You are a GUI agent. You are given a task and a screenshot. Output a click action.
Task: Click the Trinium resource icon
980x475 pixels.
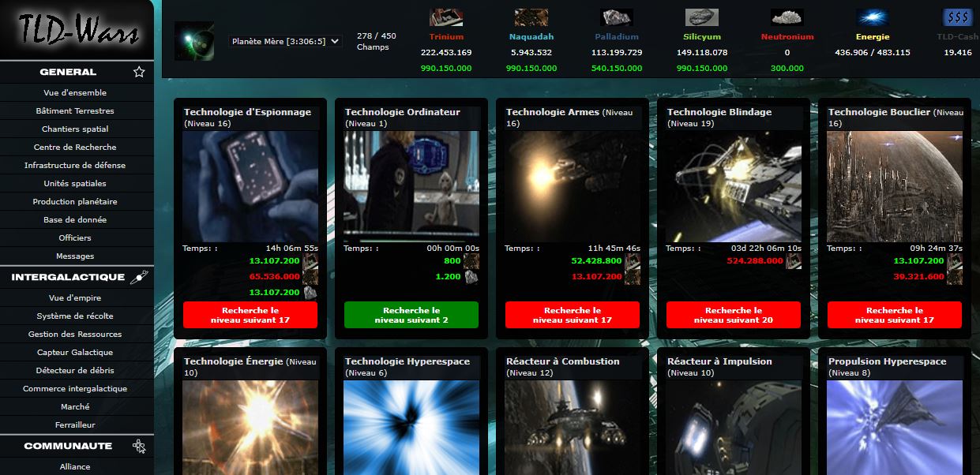(x=446, y=17)
